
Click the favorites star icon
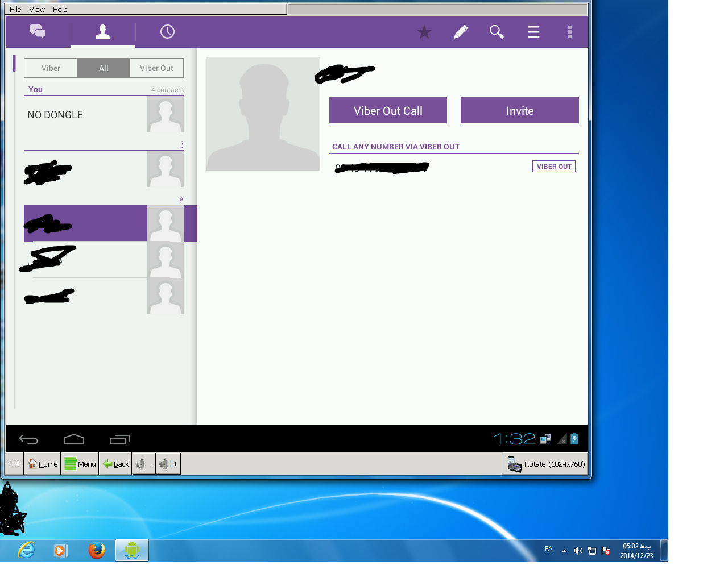(424, 32)
